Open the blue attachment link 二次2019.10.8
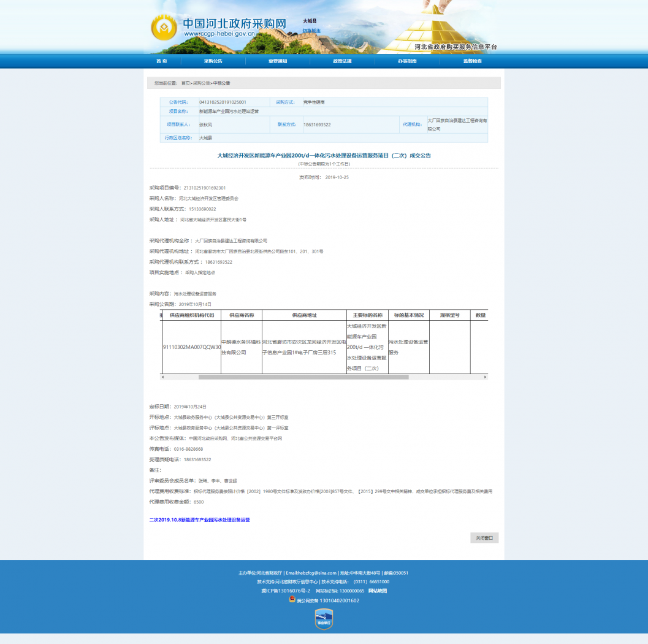Image resolution: width=648 pixels, height=644 pixels. (200, 519)
